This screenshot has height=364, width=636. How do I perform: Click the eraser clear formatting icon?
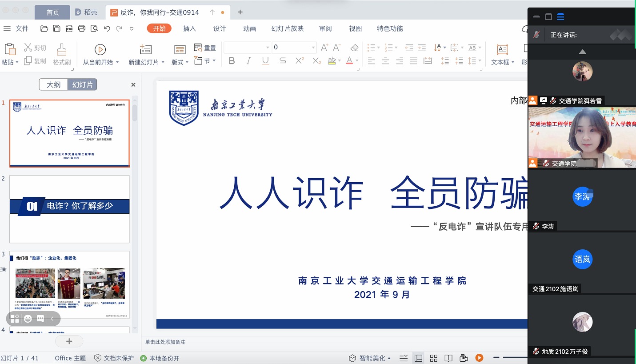coord(354,48)
